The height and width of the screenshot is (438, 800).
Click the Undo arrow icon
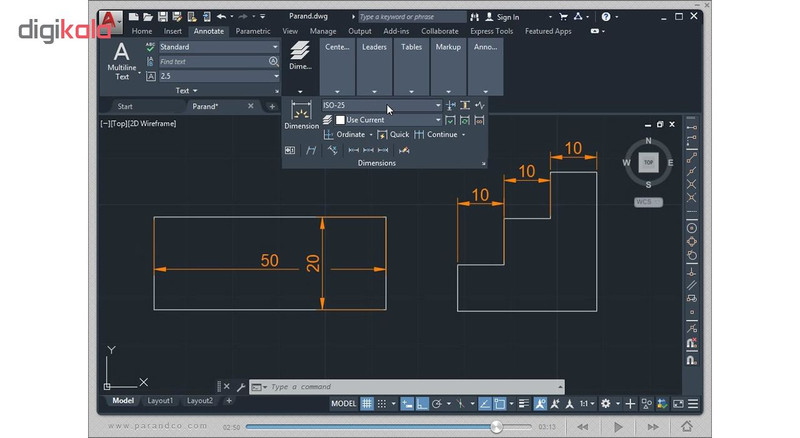(221, 17)
